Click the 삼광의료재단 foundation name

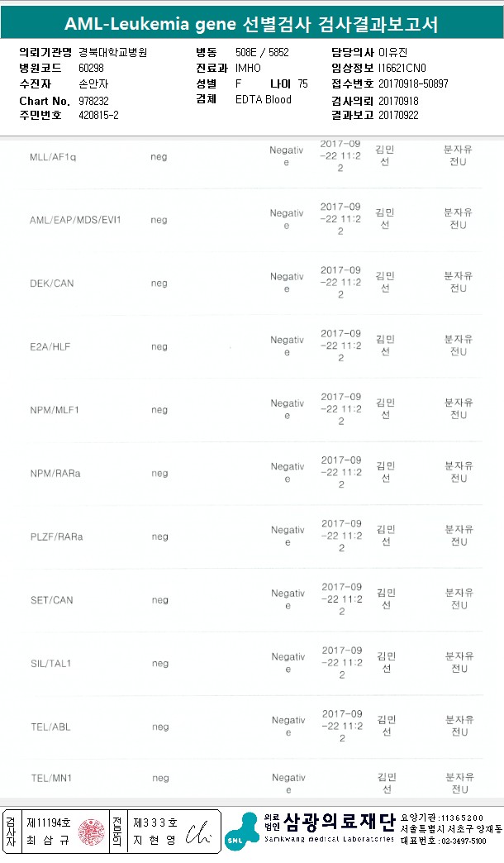(x=339, y=821)
